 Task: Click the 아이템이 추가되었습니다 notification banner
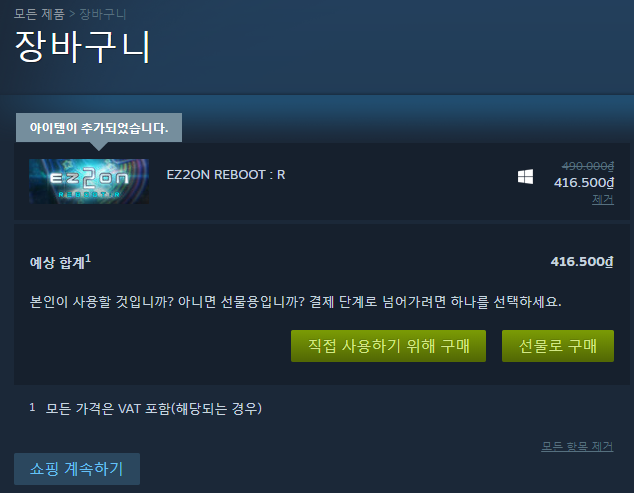99,128
